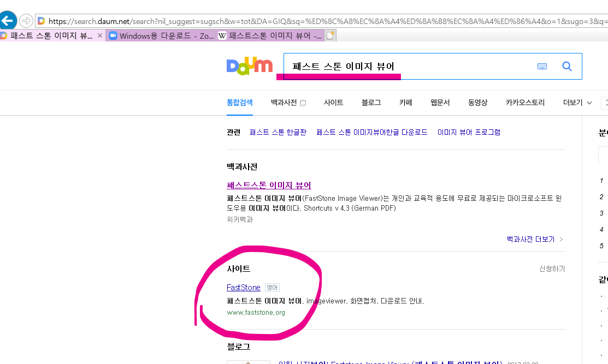This screenshot has height=364, width=608.
Task: Click the 블로그 section heading
Action: (239, 347)
